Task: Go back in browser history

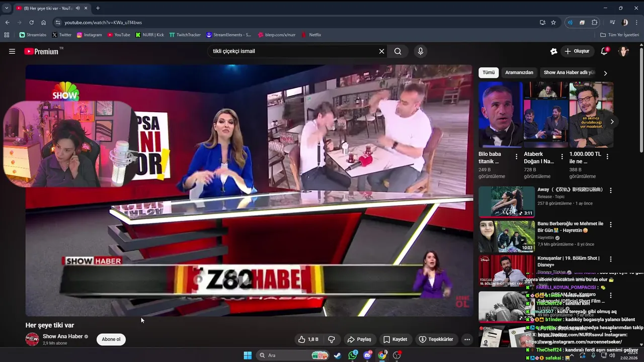Action: point(7,23)
